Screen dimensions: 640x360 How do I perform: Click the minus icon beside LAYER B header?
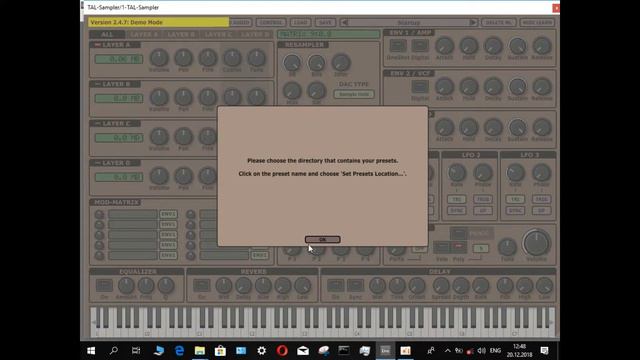pos(97,84)
